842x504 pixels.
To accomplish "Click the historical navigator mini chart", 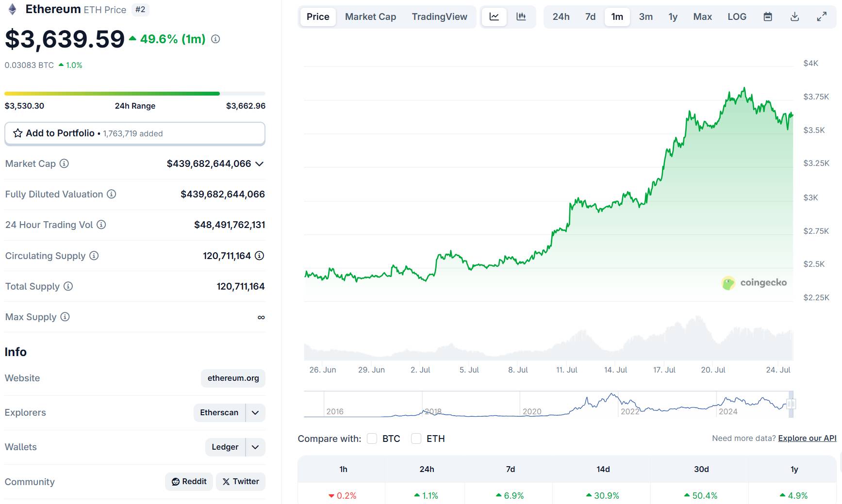I will point(548,404).
